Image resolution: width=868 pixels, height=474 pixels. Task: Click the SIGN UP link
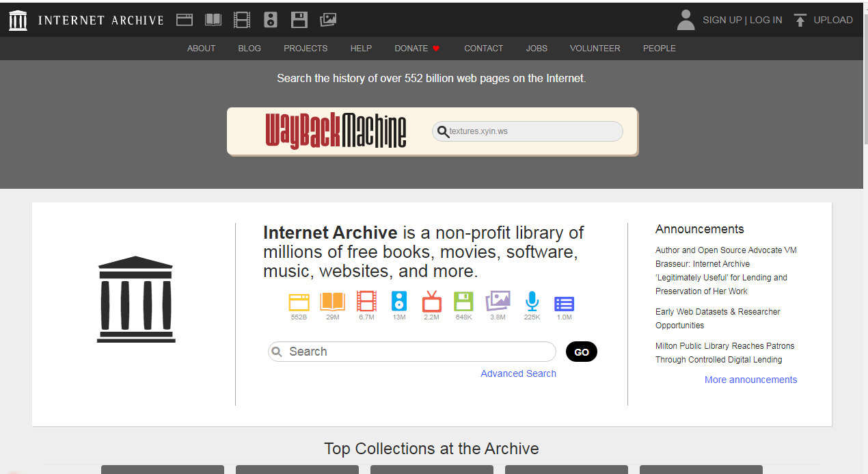pos(722,20)
